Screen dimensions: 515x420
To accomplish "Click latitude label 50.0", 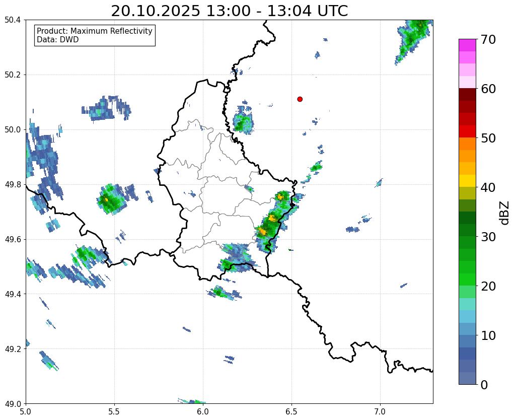I will point(13,130).
